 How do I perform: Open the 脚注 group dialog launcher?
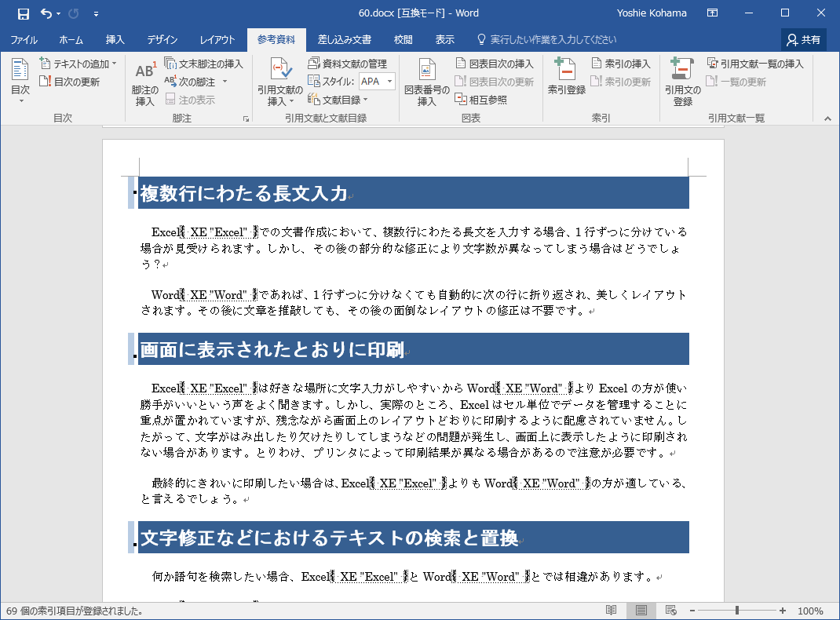[246, 119]
